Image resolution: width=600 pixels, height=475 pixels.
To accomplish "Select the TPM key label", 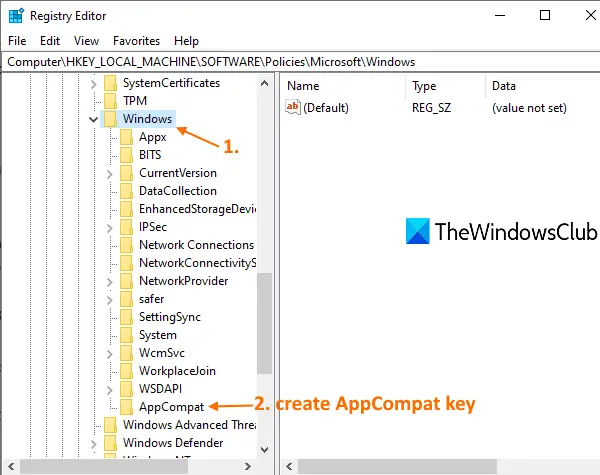I will (135, 101).
